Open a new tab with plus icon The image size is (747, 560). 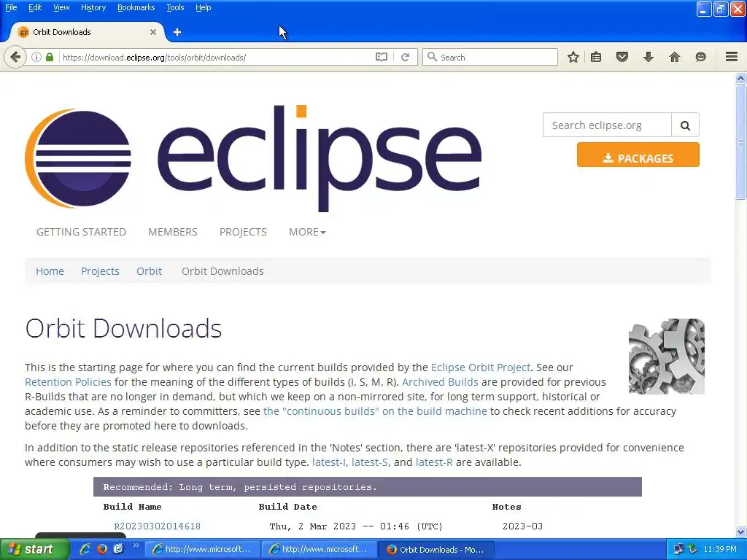[177, 32]
